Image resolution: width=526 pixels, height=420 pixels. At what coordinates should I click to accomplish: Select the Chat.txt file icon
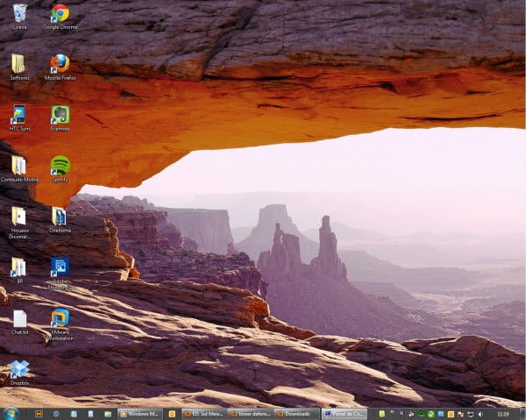[19, 318]
